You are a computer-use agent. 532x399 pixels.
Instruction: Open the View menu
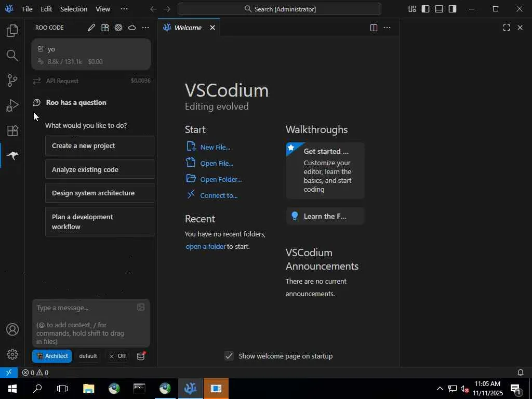102,9
